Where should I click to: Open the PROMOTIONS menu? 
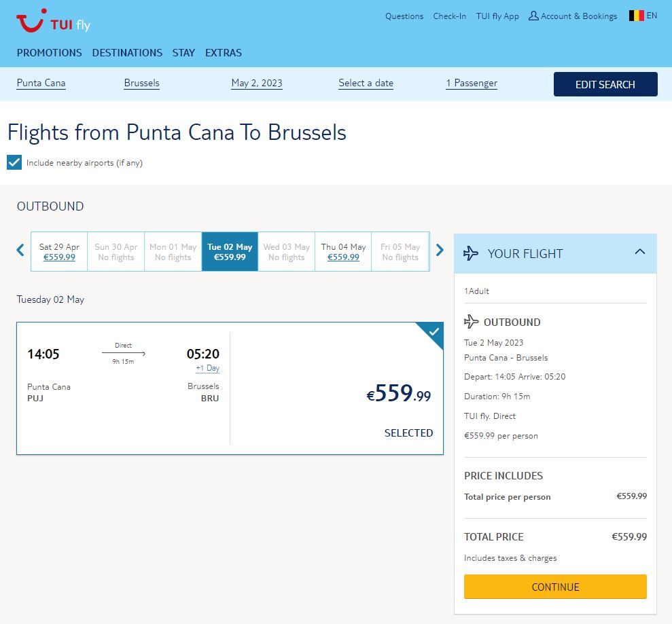tap(49, 53)
